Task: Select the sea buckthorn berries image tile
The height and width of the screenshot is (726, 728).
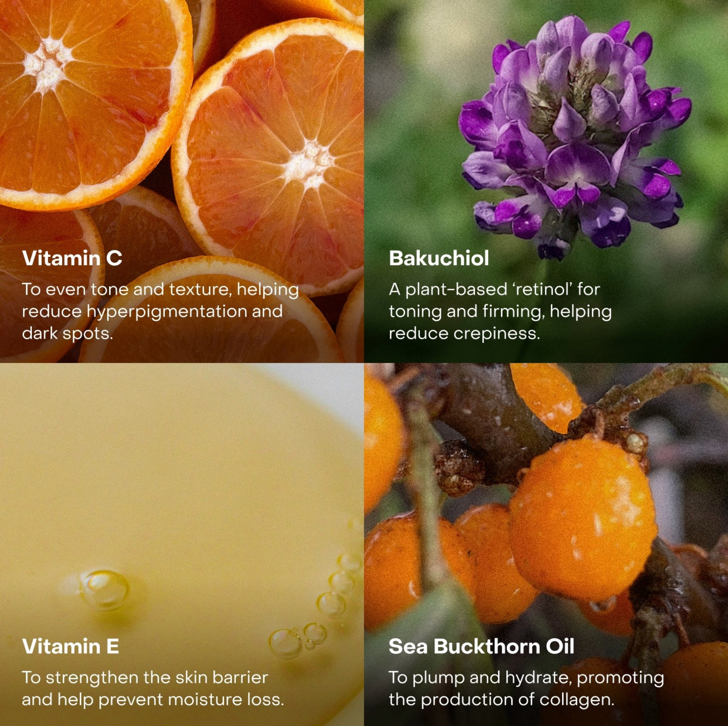Action: click(546, 545)
